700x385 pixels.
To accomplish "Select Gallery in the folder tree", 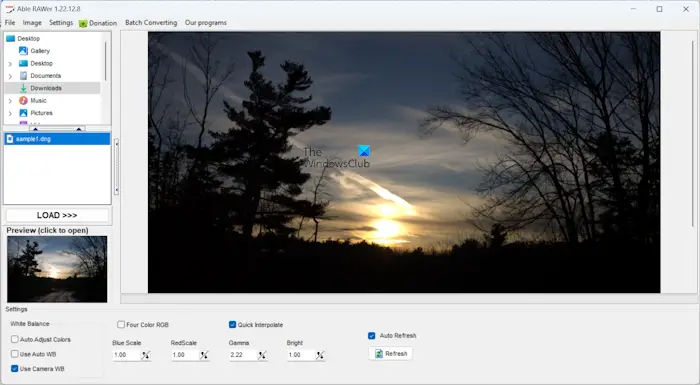I will pos(40,51).
